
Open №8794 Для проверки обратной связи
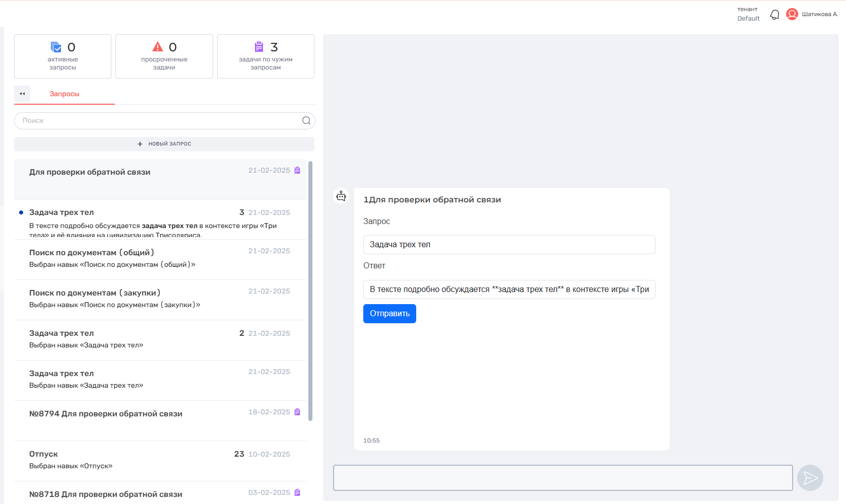pyautogui.click(x=160, y=421)
